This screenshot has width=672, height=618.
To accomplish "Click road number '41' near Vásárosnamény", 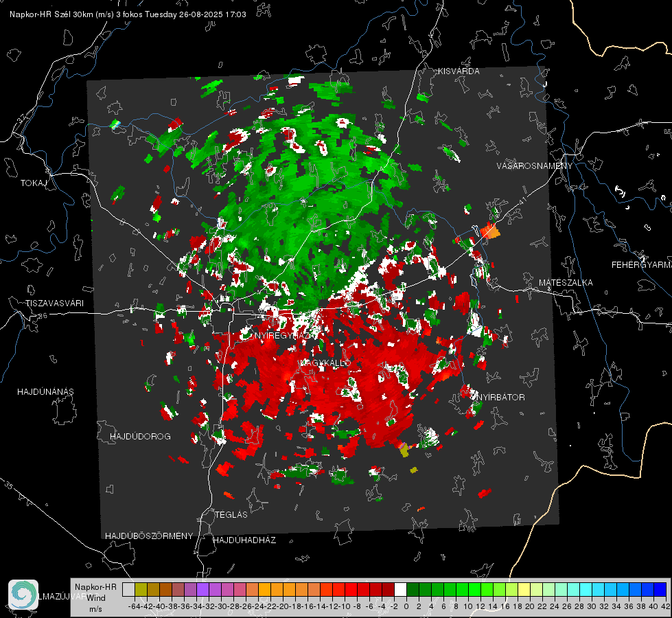I will coord(522,201).
